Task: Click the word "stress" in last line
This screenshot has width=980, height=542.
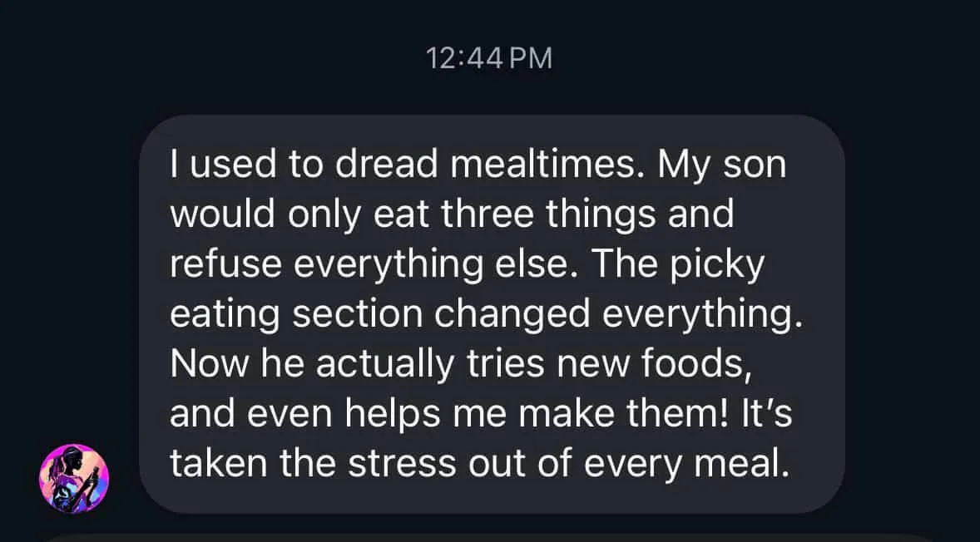Action: pyautogui.click(x=408, y=464)
